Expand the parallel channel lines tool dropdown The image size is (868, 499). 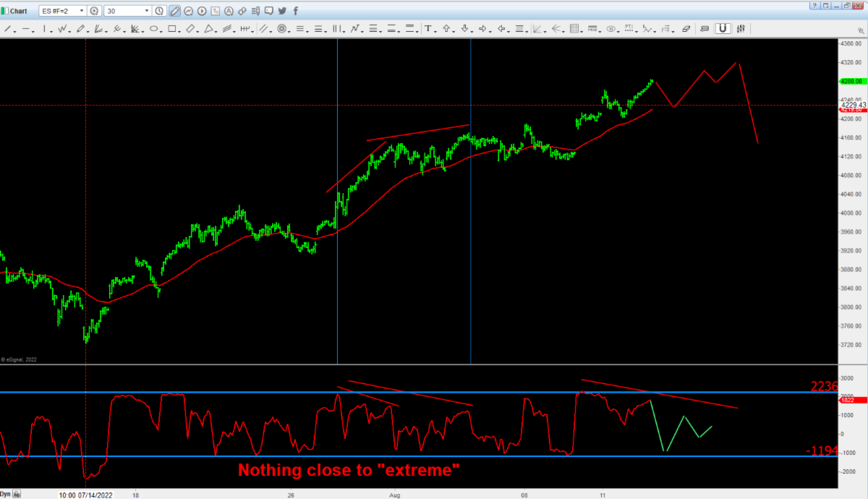tap(271, 31)
